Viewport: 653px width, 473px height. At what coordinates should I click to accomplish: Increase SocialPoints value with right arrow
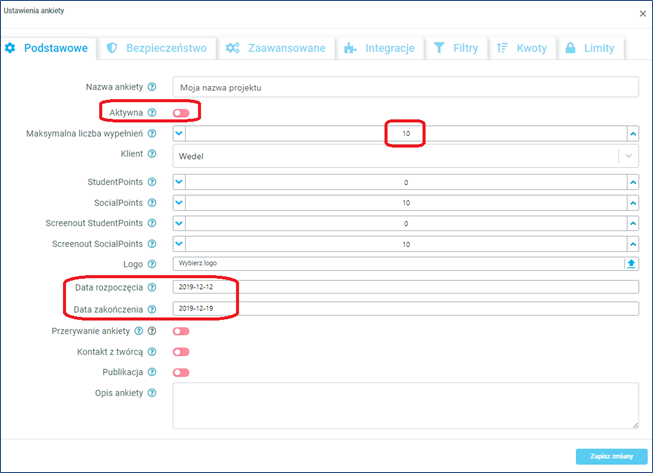point(632,203)
